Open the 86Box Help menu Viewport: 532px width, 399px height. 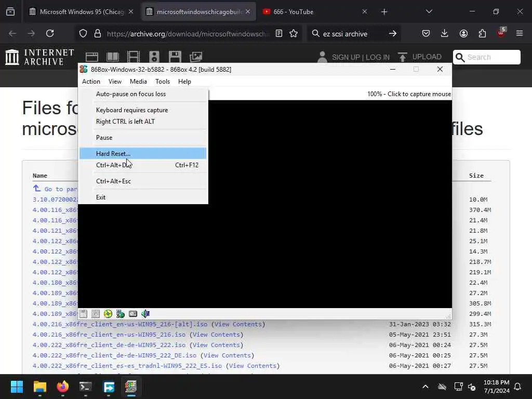(184, 82)
